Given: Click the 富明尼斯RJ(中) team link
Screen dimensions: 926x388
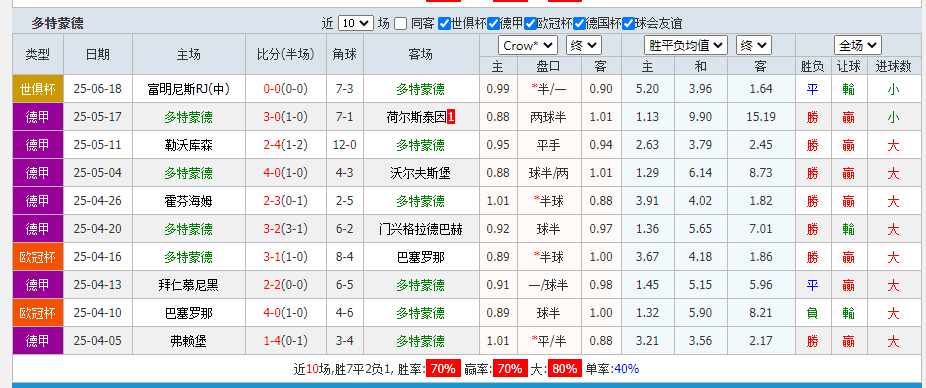Looking at the screenshot, I should click(189, 89).
